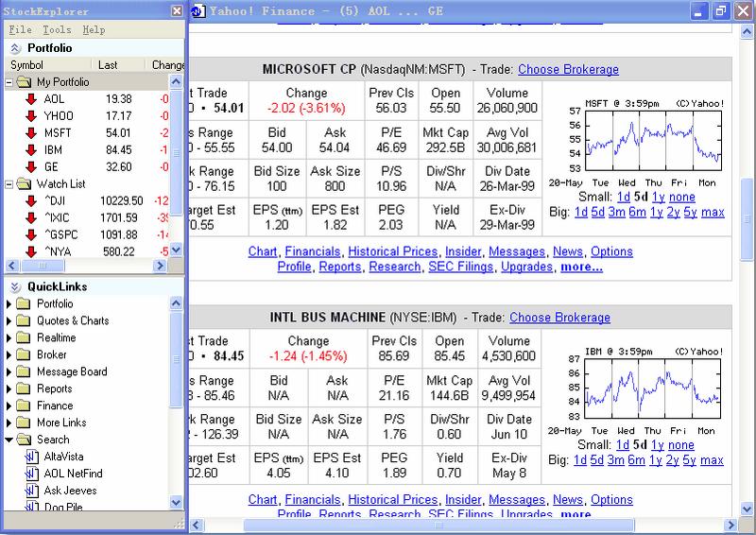Collapse the Portfolio panel header chevron

pyautogui.click(x=15, y=48)
